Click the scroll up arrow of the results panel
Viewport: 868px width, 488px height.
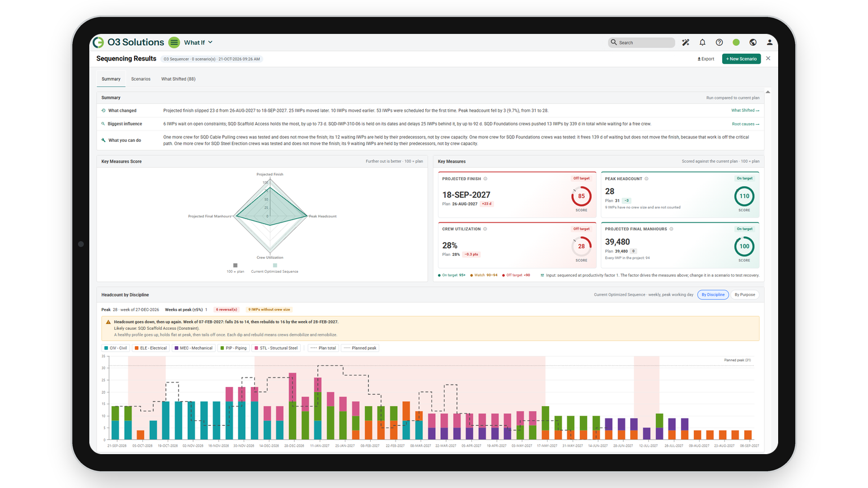[x=768, y=92]
